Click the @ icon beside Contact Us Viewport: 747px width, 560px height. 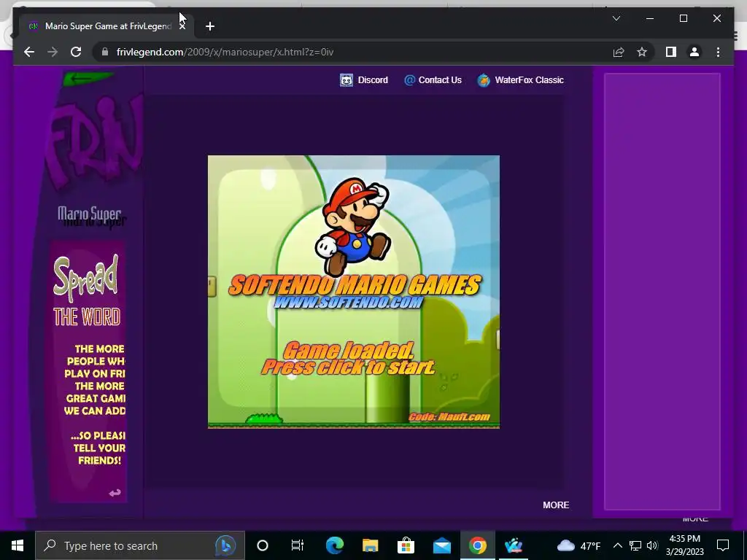(x=409, y=80)
